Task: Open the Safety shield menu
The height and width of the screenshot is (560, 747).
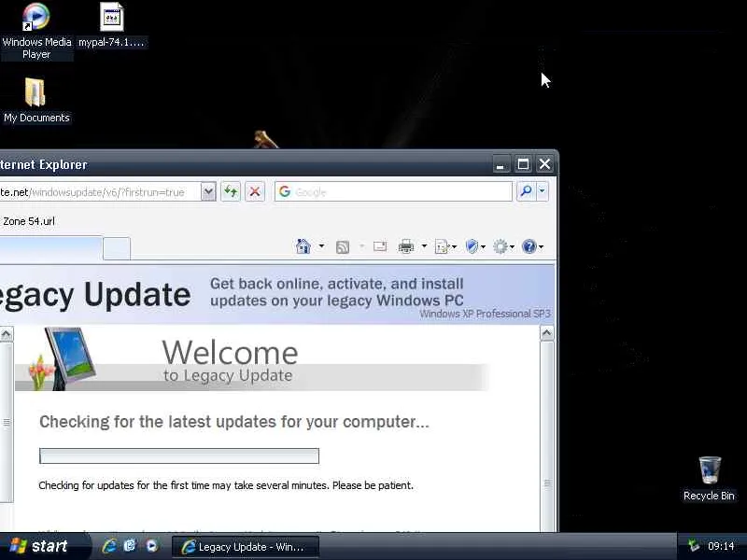Action: pyautogui.click(x=472, y=246)
